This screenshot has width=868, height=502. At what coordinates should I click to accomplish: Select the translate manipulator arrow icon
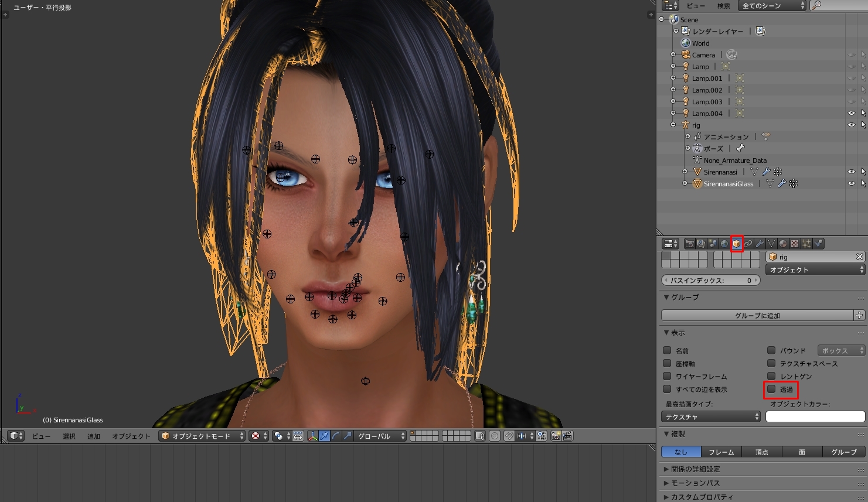(325, 436)
